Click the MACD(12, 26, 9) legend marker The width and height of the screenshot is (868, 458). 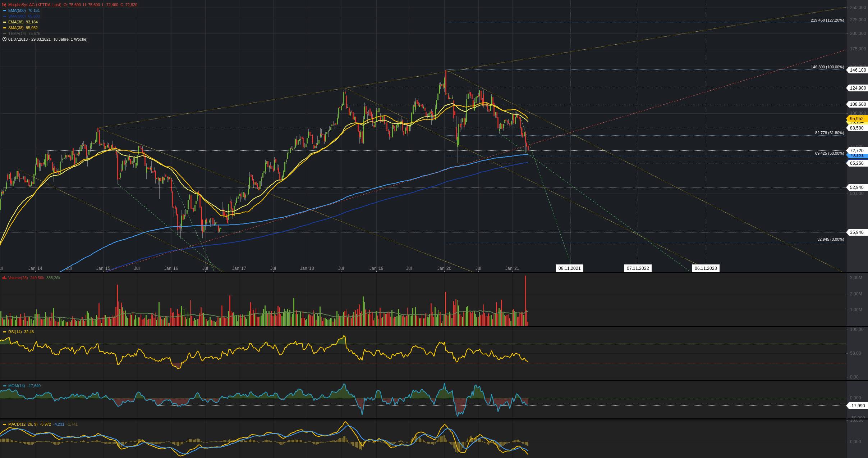click(4, 424)
